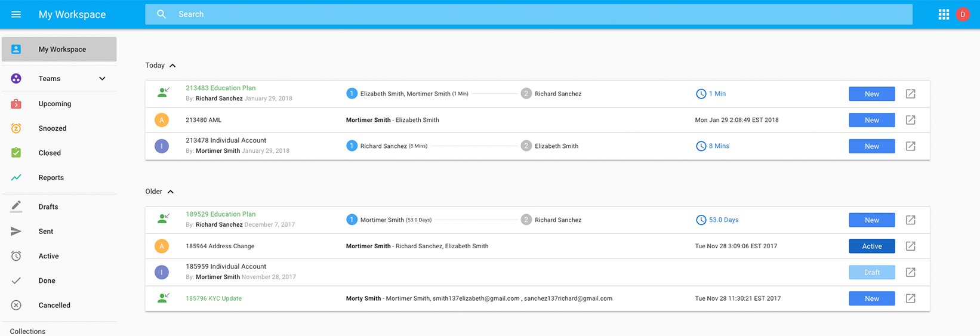Collapse the Today section
This screenshot has height=336, width=980.
point(172,66)
